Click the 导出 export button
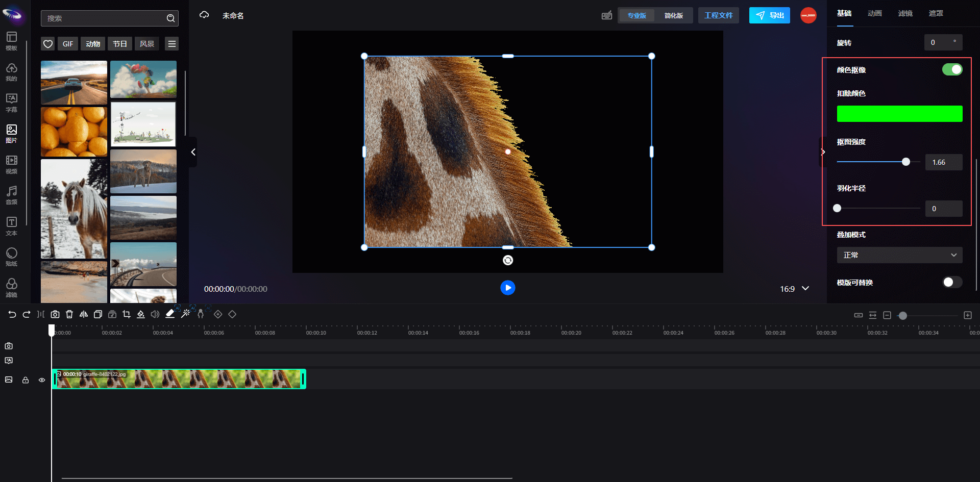980x482 pixels. [x=769, y=15]
